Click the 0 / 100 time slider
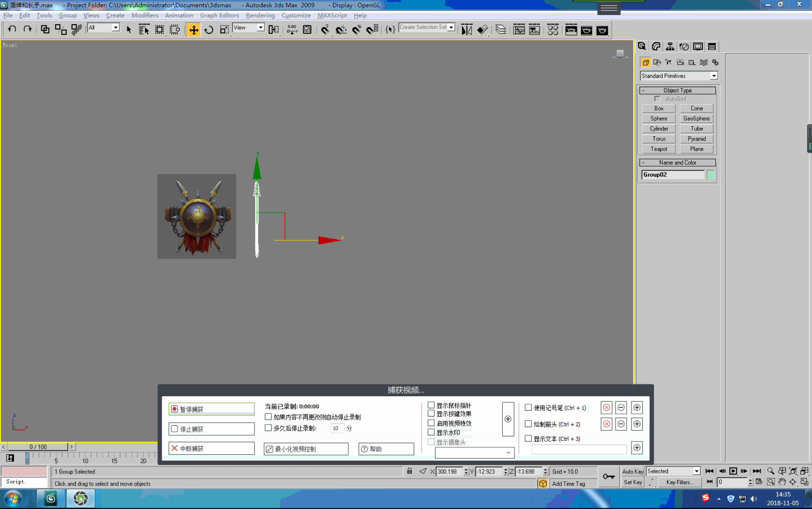Viewport: 812px width, 509px height. point(38,447)
